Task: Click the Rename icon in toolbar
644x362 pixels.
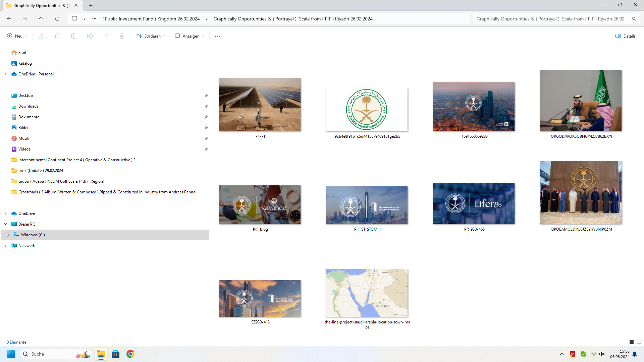Action: click(x=90, y=36)
